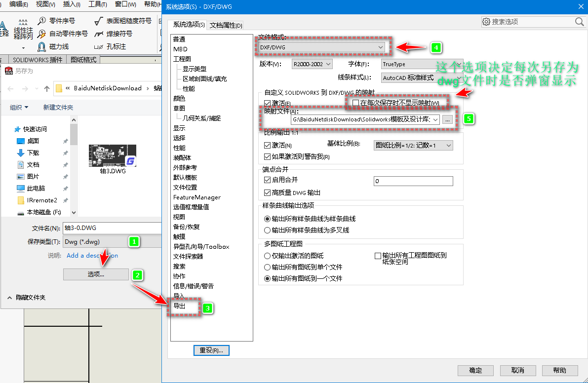Open the 视图(V) menu
This screenshot has height=383, width=588.
pos(45,4)
